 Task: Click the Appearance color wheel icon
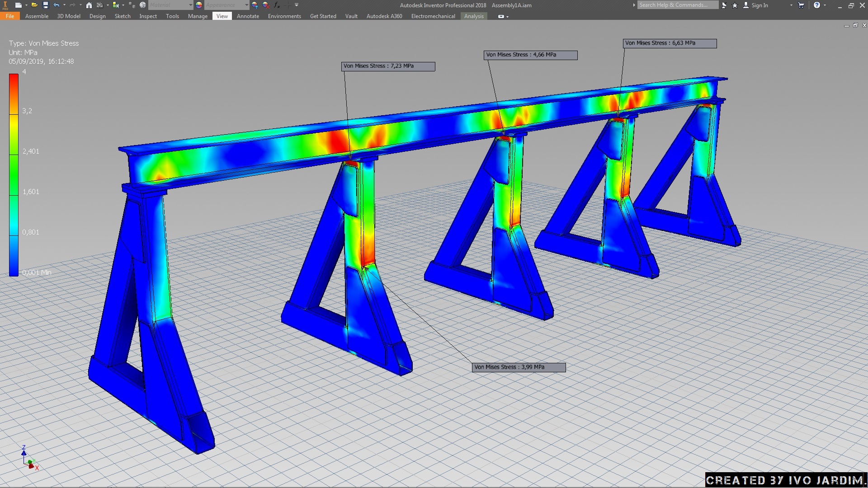[x=199, y=5]
